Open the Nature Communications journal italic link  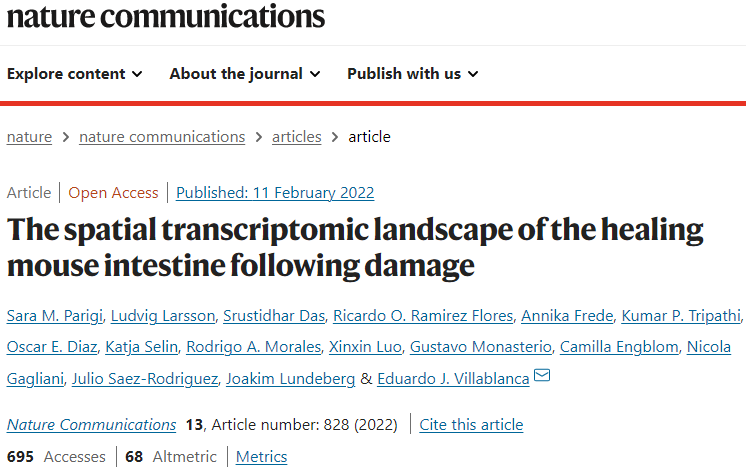coord(91,424)
